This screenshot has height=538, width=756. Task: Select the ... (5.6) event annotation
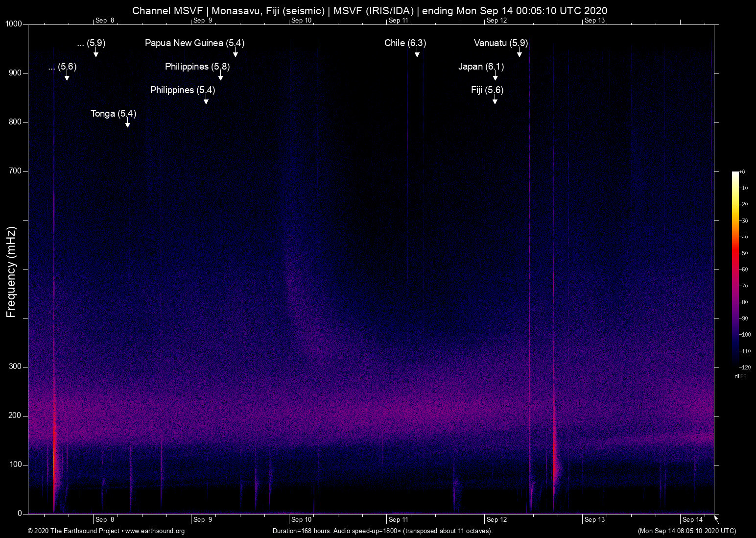63,67
